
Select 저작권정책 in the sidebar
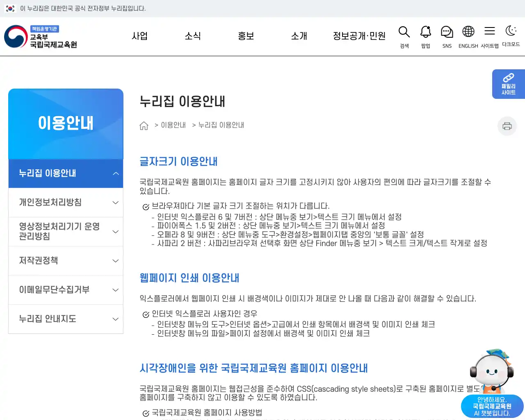pos(39,260)
